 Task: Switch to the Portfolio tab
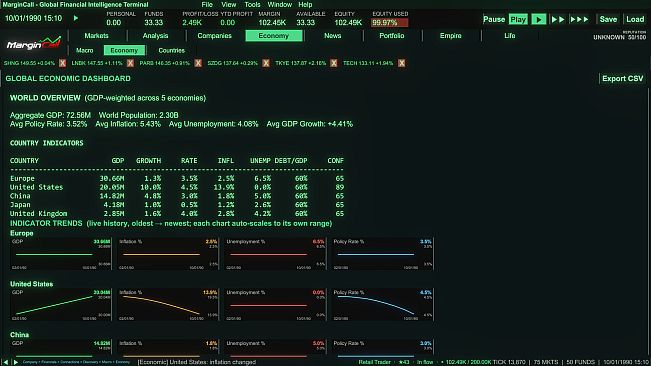tap(392, 36)
